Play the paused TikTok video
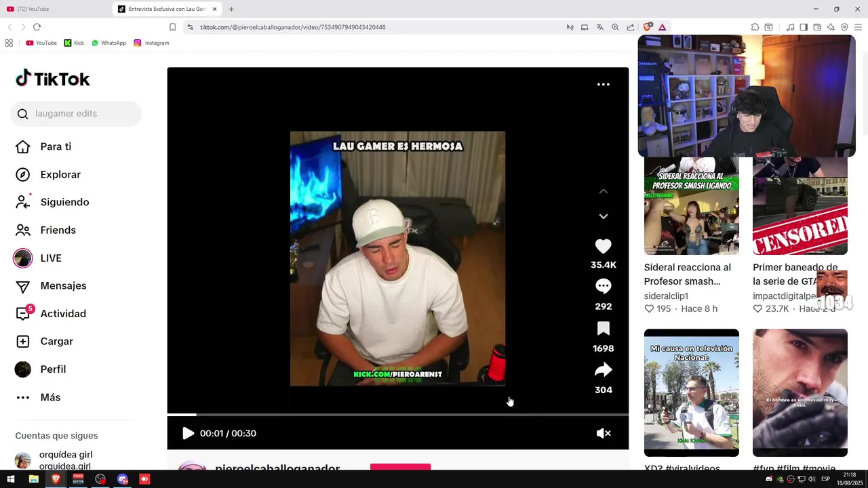The image size is (868, 488). pyautogui.click(x=188, y=434)
